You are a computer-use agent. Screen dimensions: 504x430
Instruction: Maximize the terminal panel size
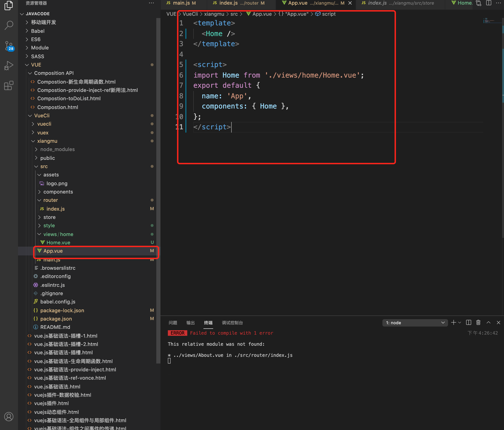click(489, 323)
